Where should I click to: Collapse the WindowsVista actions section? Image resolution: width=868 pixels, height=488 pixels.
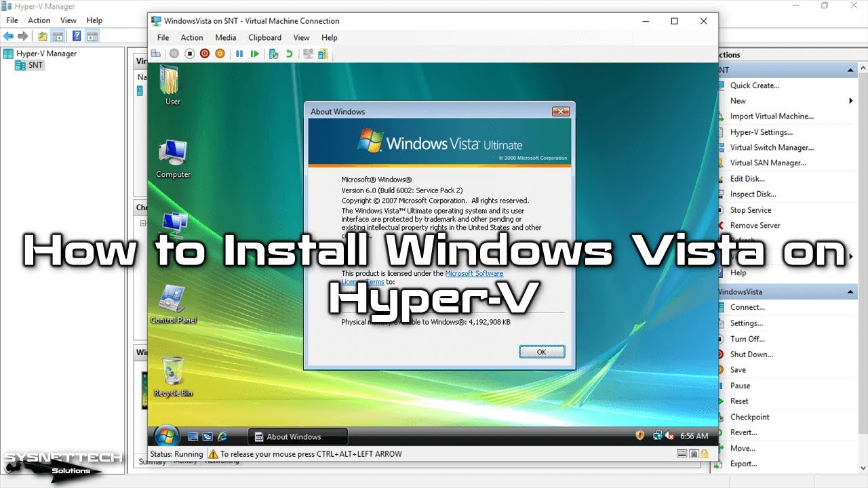pos(850,291)
